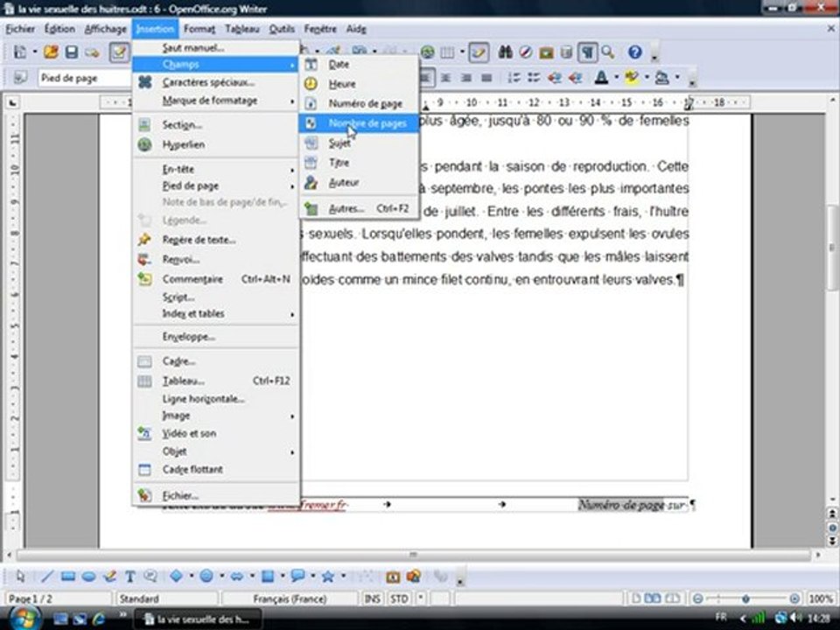This screenshot has width=840, height=630.
Task: Toggle STD selection mode in status bar
Action: pyautogui.click(x=399, y=598)
